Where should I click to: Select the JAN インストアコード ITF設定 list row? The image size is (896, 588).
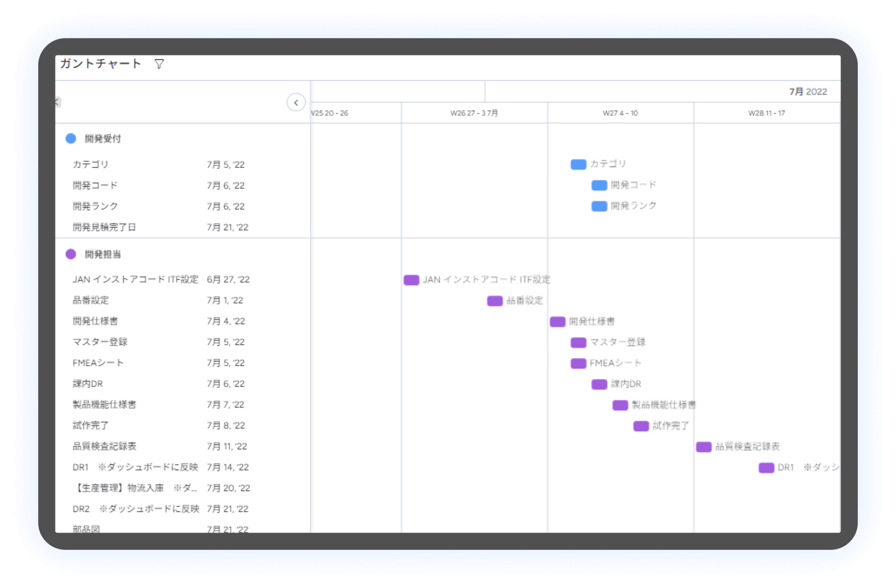182,279
